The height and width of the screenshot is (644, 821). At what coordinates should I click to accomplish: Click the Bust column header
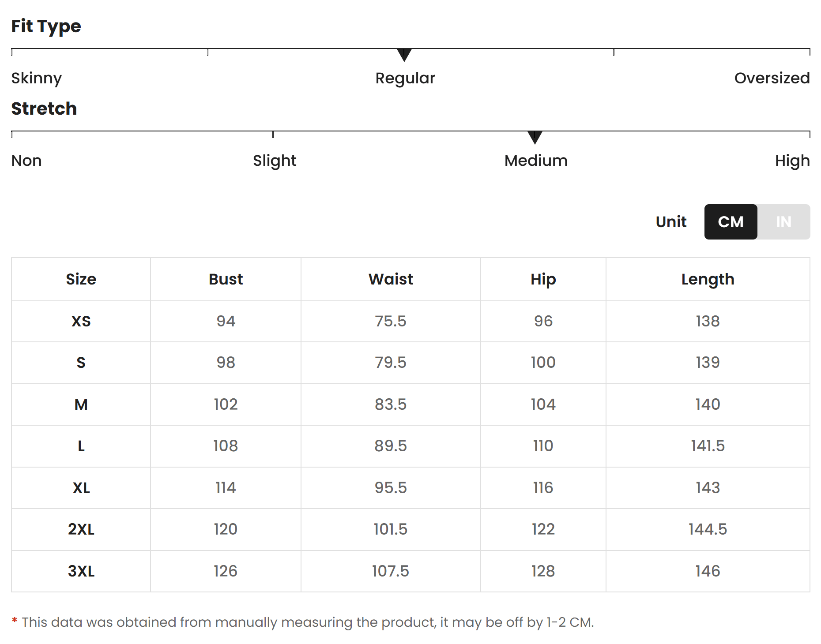click(226, 279)
